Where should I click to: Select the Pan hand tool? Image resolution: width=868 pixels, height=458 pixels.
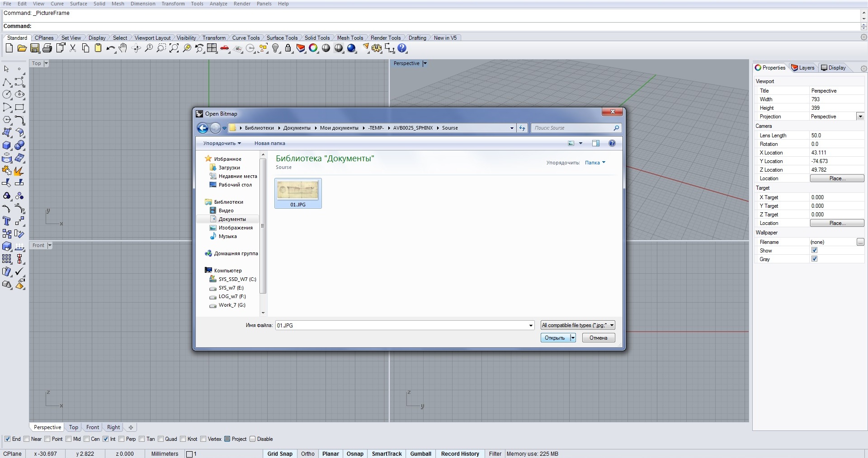coord(123,48)
